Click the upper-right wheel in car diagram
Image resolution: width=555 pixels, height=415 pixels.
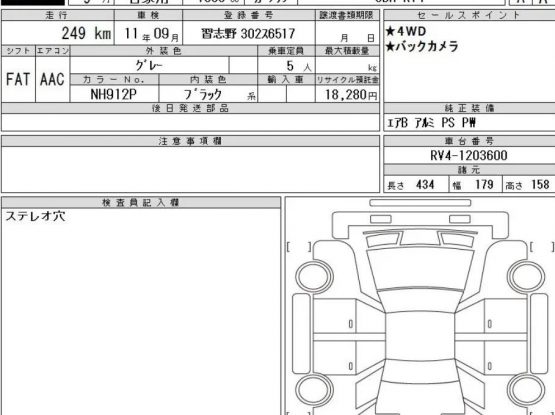[x=526, y=277]
